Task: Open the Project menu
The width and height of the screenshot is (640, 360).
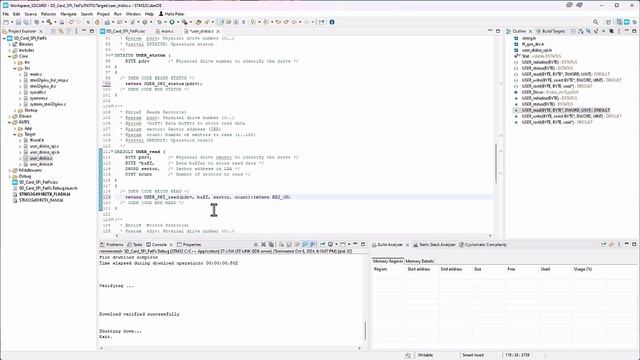Action: point(103,14)
